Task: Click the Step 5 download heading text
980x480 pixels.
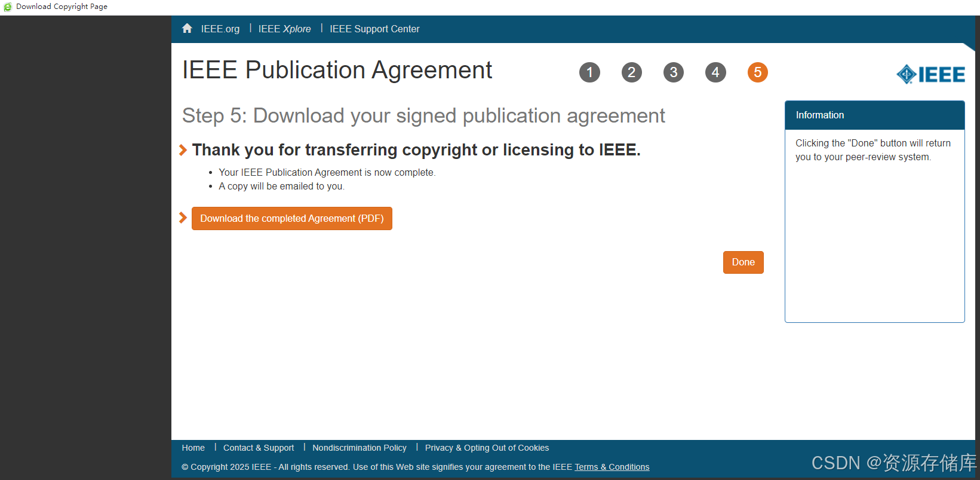Action: (423, 115)
